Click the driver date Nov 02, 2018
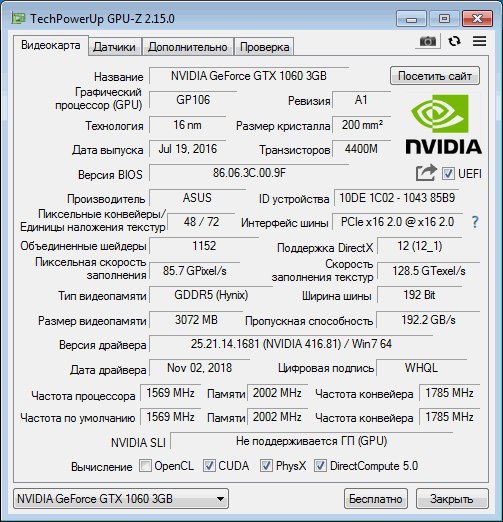The image size is (503, 522). coord(199,368)
